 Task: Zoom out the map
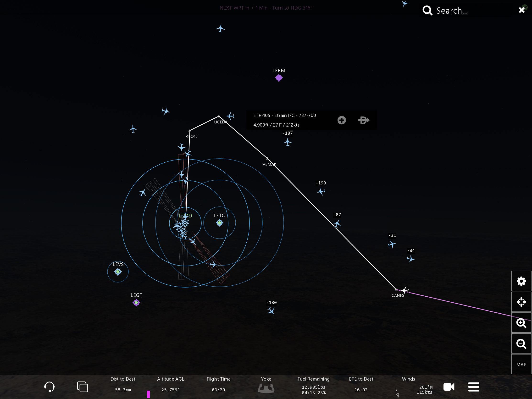click(521, 344)
